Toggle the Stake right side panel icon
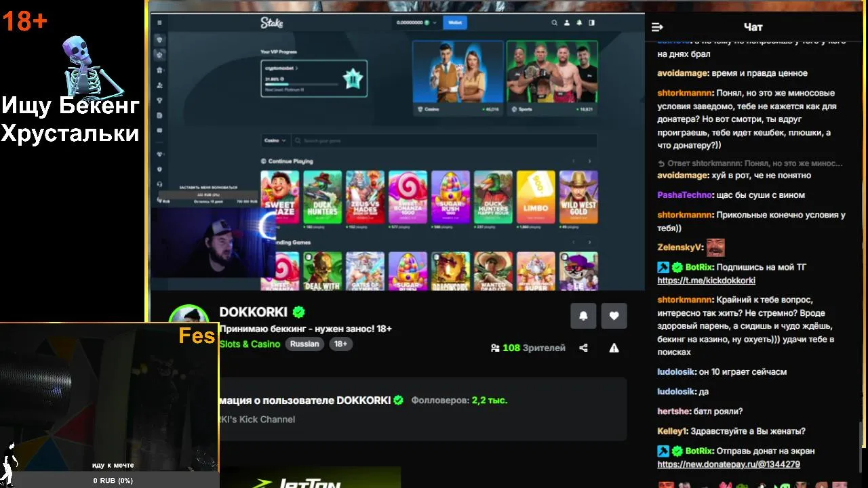 (591, 22)
